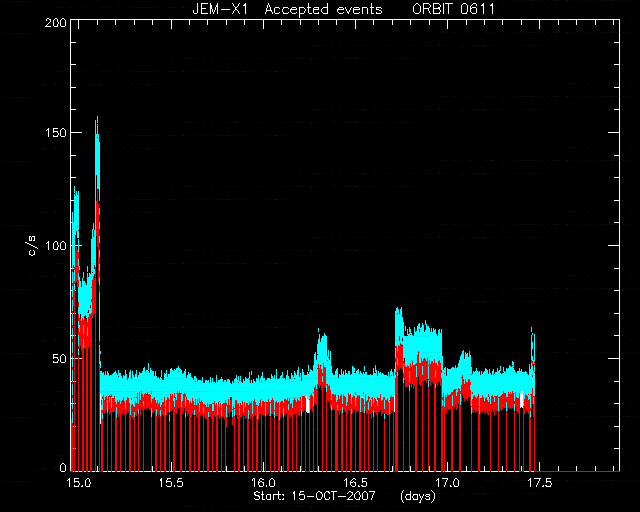Click the 15.0 x-axis tick label
Screen dimensions: 640x512
pyautogui.click(x=79, y=483)
